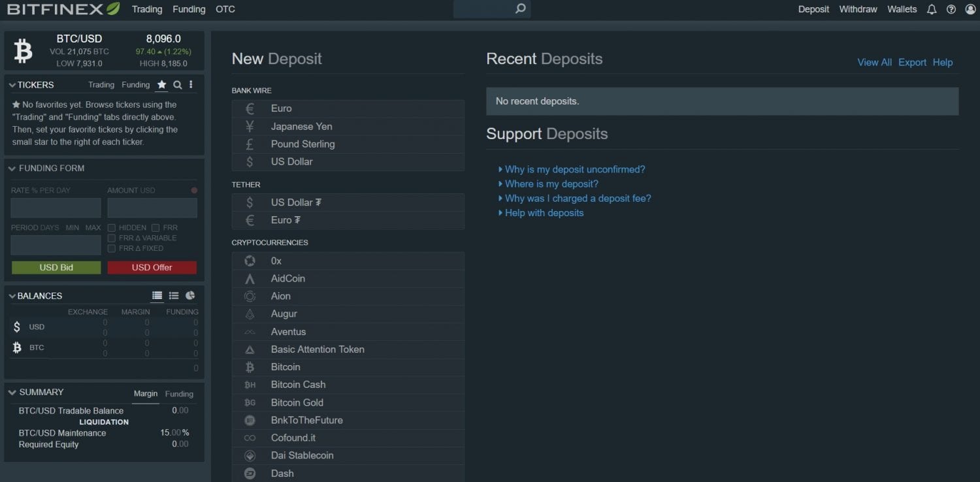The height and width of the screenshot is (482, 980).
Task: Click the Period Days input field
Action: tap(56, 245)
